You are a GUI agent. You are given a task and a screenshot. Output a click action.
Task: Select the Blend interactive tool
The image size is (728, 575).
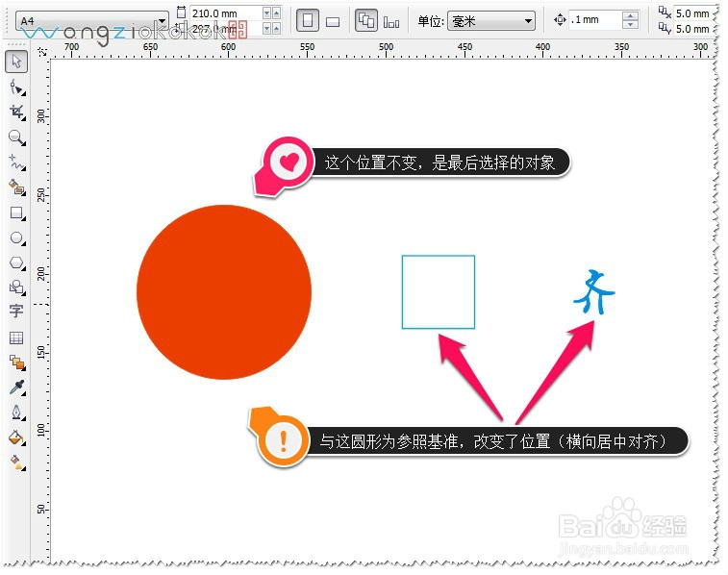17,362
